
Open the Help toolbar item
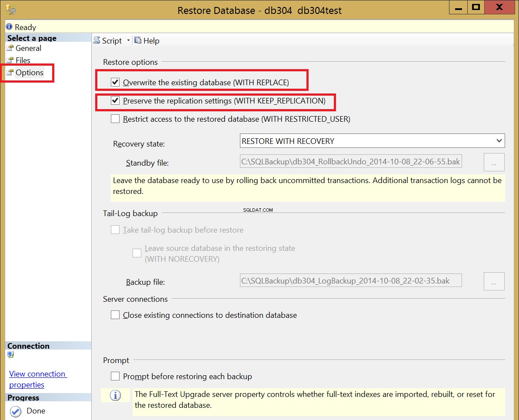147,41
